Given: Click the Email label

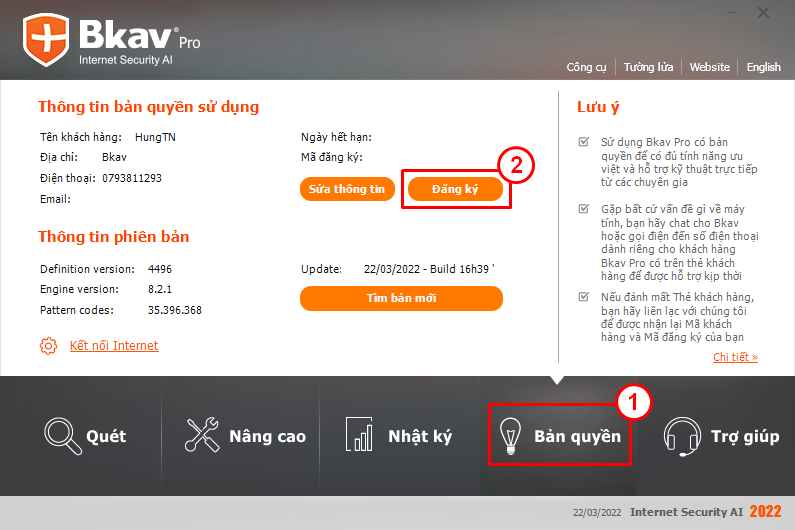Looking at the screenshot, I should 55,199.
